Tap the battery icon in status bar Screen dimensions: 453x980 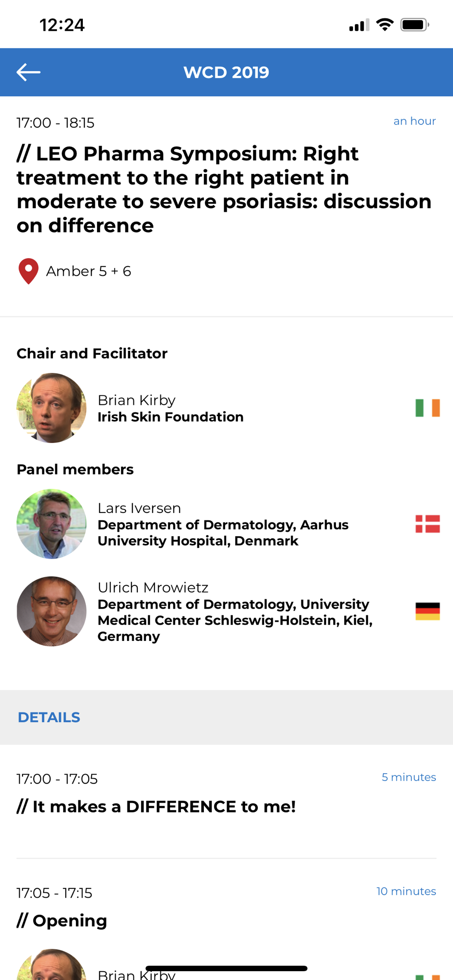[414, 24]
